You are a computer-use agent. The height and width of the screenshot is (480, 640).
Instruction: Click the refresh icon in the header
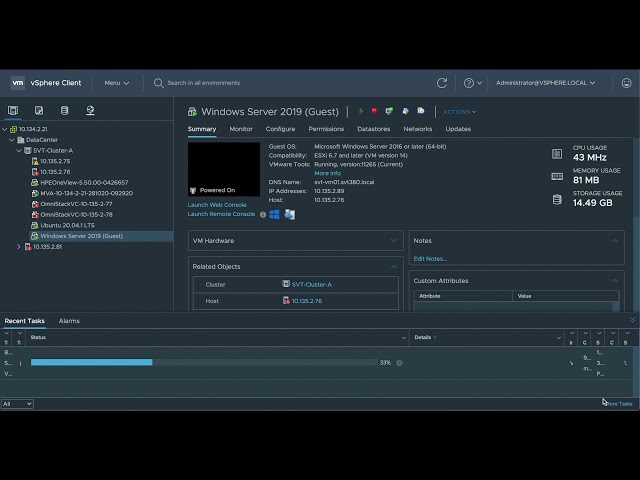point(442,83)
